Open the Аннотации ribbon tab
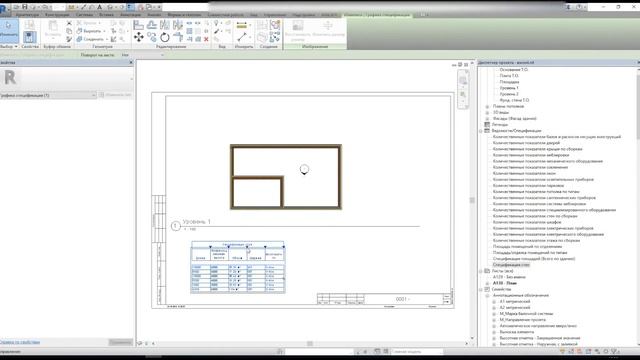This screenshot has height=360, width=640. coord(130,15)
